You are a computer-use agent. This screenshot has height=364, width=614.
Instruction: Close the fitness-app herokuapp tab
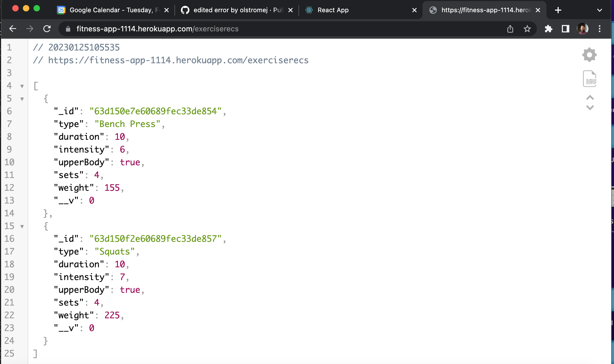pos(538,10)
